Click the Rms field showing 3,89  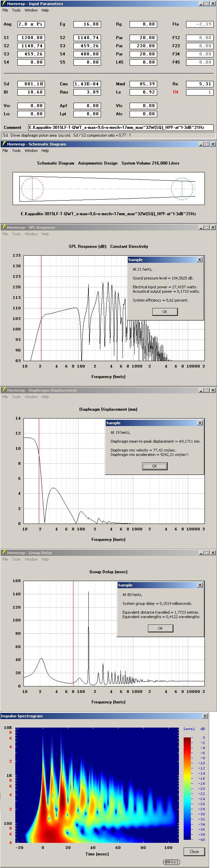pos(87,92)
